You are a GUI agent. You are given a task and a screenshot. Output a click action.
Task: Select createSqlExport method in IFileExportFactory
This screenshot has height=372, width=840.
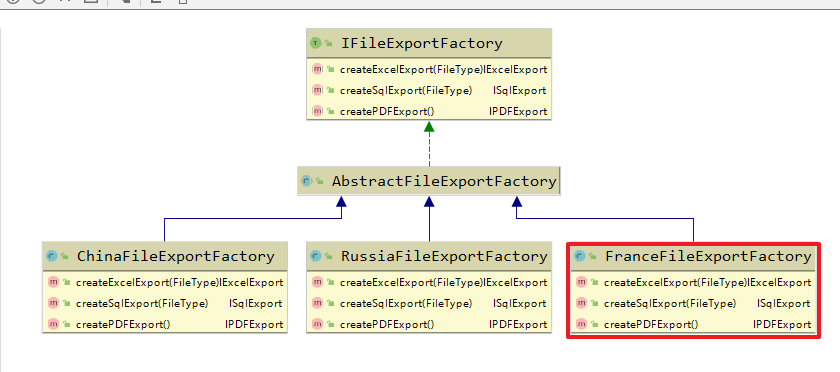tap(429, 91)
